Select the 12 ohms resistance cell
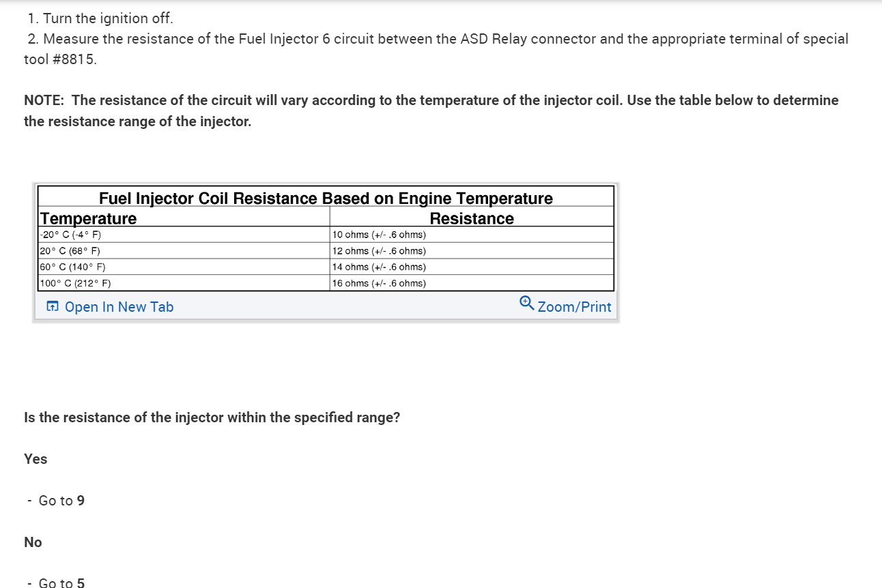Image resolution: width=882 pixels, height=588 pixels. pos(379,251)
